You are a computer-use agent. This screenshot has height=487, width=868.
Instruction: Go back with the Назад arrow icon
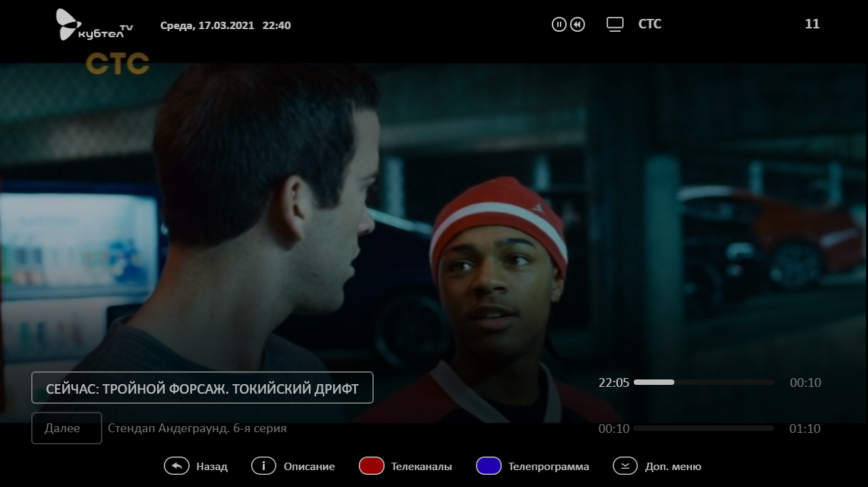click(177, 466)
